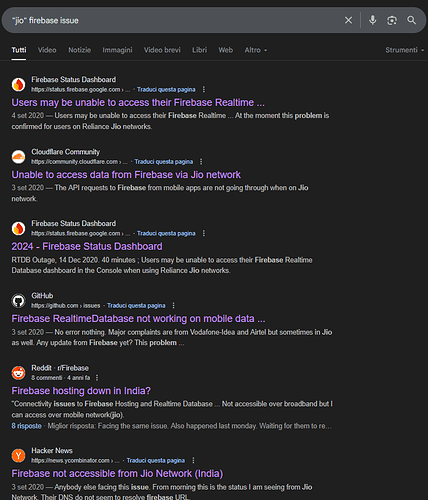Switch to the Immagini tab
This screenshot has width=428, height=500.
(x=117, y=50)
